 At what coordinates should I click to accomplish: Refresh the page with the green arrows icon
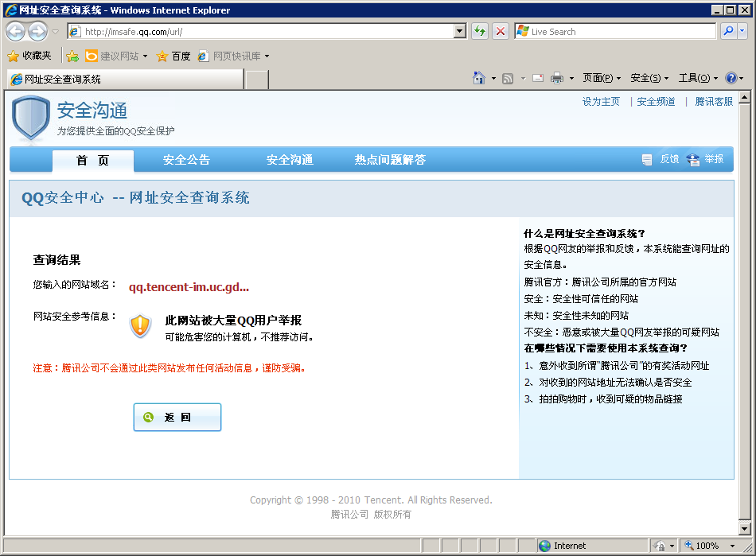click(x=480, y=32)
